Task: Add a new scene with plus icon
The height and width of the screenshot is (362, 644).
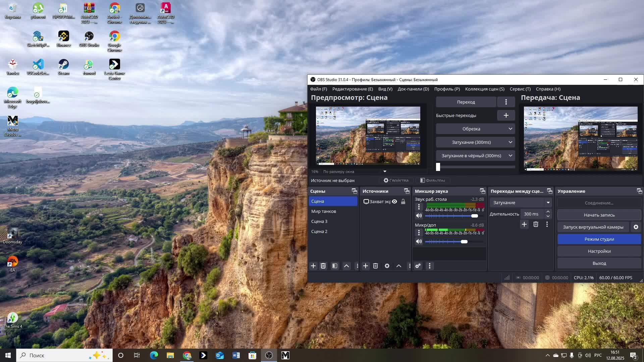Action: pyautogui.click(x=313, y=266)
